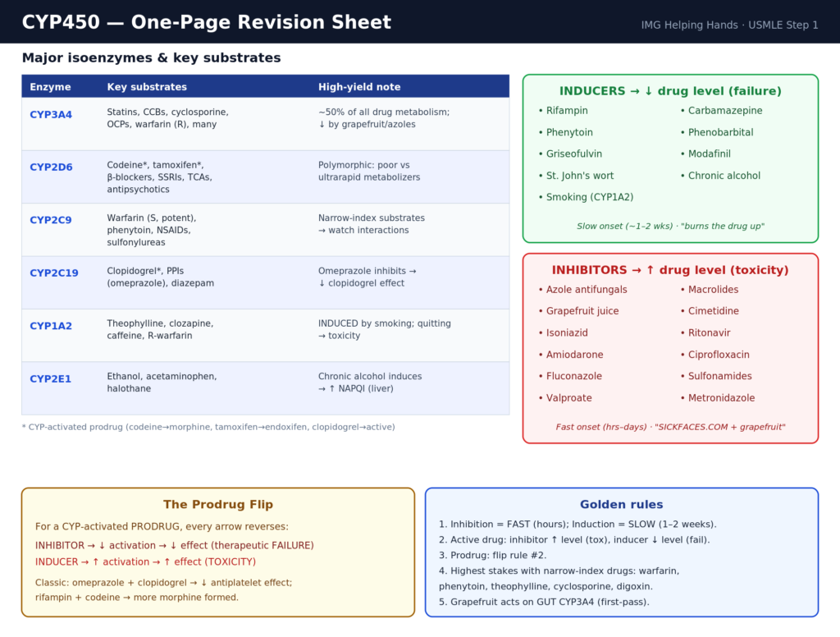Click 'Azole antifungals' in inhibitors list

click(x=583, y=290)
